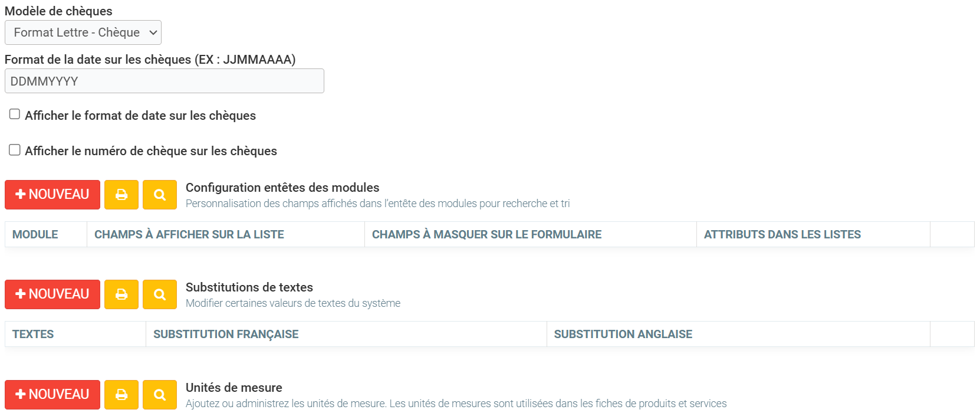Image resolution: width=980 pixels, height=416 pixels.
Task: Click ATTRIBUTS DANS LES LISTES column header
Action: point(782,235)
